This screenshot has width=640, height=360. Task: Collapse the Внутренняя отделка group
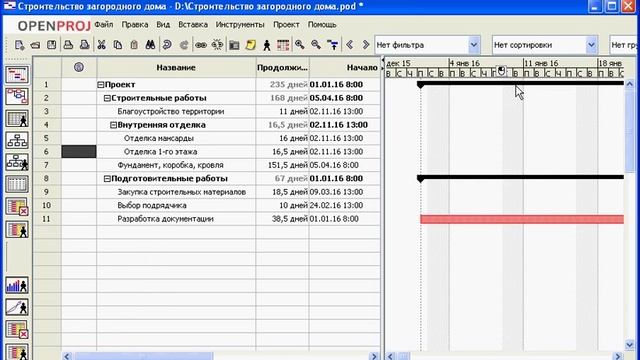click(113, 125)
